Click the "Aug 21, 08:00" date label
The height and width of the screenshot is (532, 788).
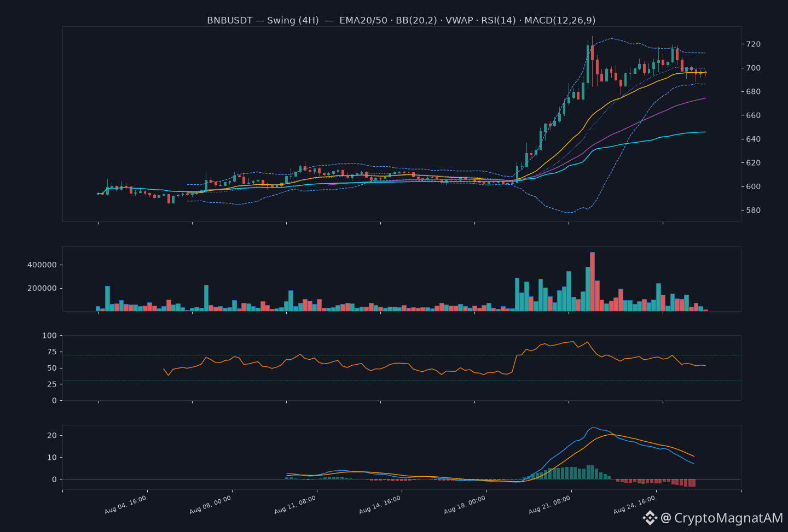pyautogui.click(x=550, y=505)
